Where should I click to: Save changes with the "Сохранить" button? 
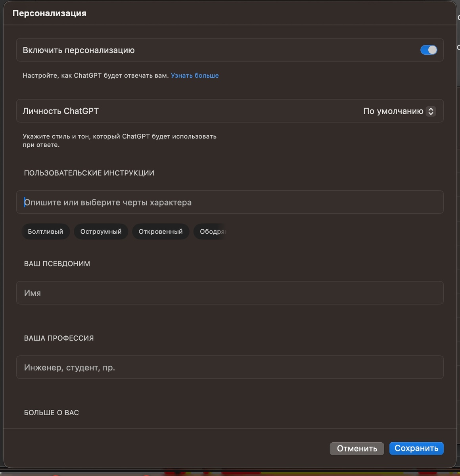pos(416,448)
